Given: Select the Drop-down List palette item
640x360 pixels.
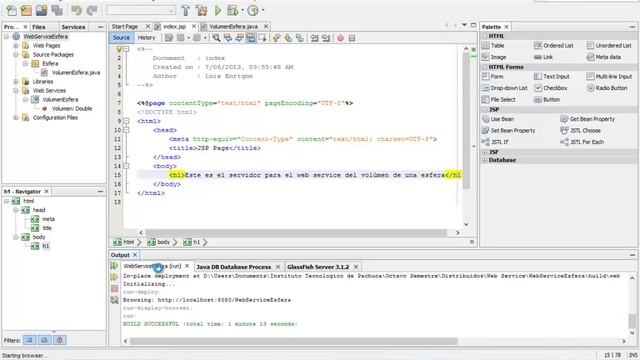Looking at the screenshot, I should (x=505, y=88).
